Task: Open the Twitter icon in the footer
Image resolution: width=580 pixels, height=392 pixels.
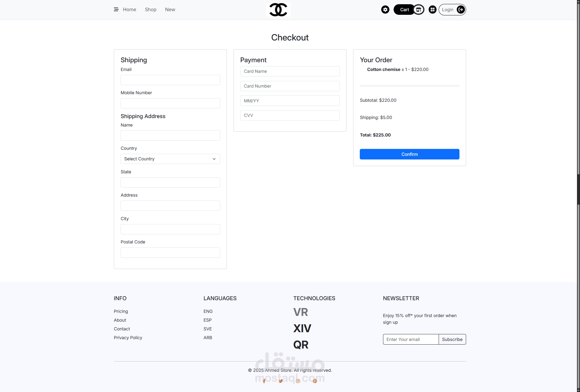Action: 281,381
